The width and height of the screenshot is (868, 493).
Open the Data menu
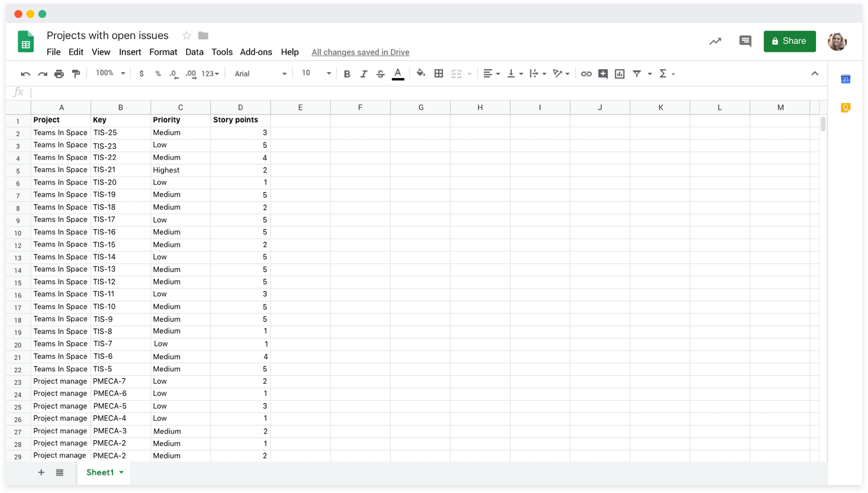[x=194, y=52]
